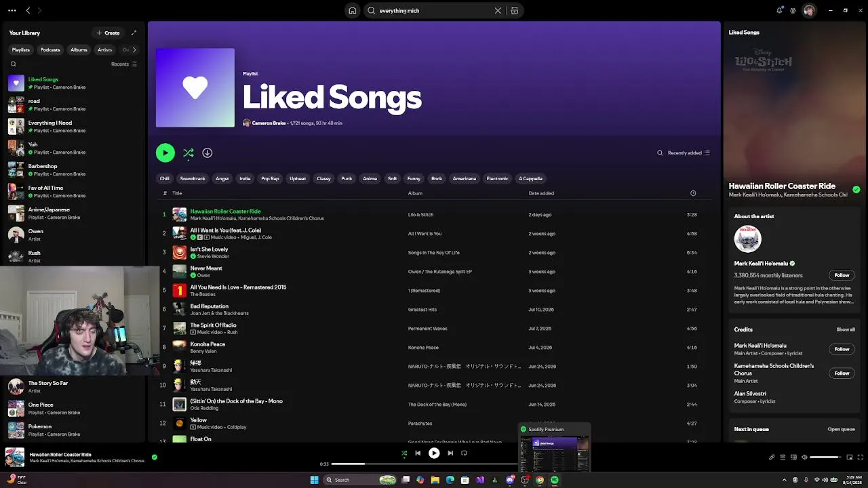The width and height of the screenshot is (868, 488).
Task: Open the Cameron Brake profile link under Liked Songs
Action: [269, 123]
